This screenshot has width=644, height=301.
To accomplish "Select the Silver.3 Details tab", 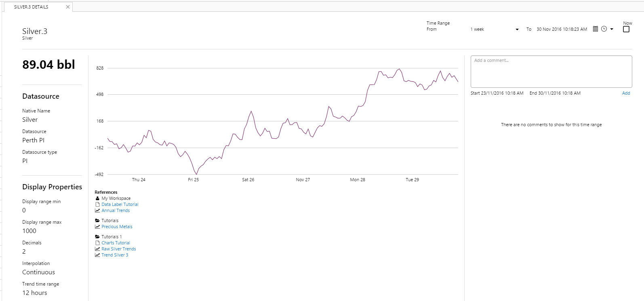I will tap(31, 7).
